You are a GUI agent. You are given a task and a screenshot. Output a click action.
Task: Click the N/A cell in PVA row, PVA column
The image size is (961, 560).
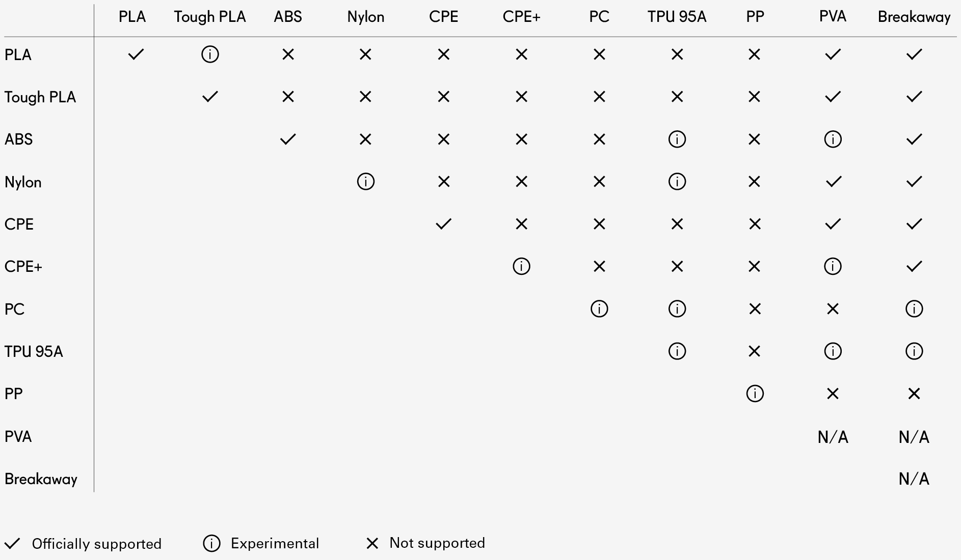click(x=833, y=437)
